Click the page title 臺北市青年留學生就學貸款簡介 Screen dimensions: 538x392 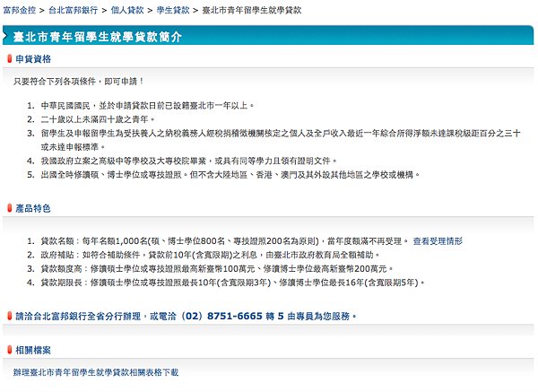click(x=98, y=37)
